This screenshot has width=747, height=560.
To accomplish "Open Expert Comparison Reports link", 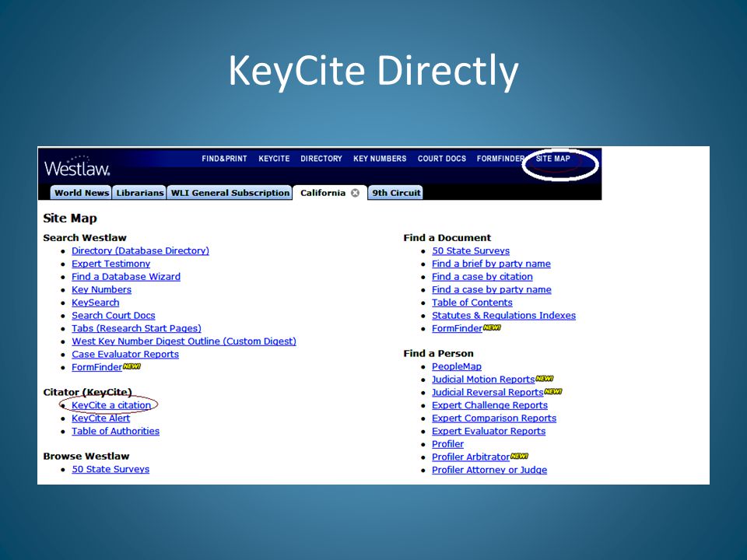I will coord(494,418).
